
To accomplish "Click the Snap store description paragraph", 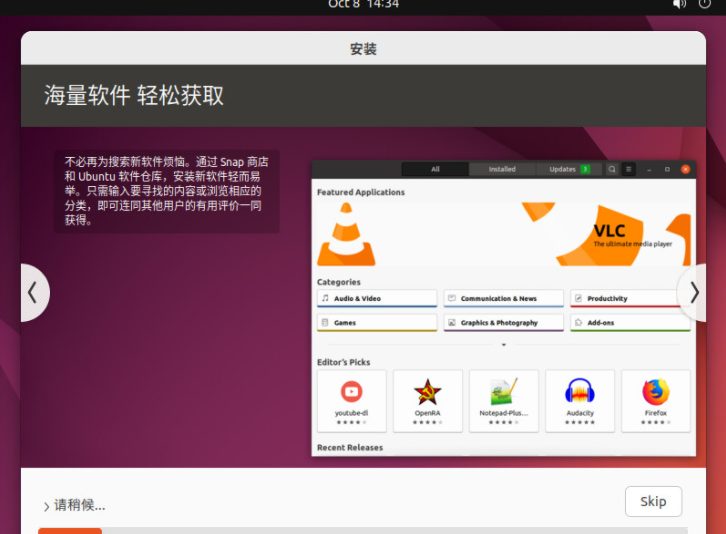I will point(167,191).
